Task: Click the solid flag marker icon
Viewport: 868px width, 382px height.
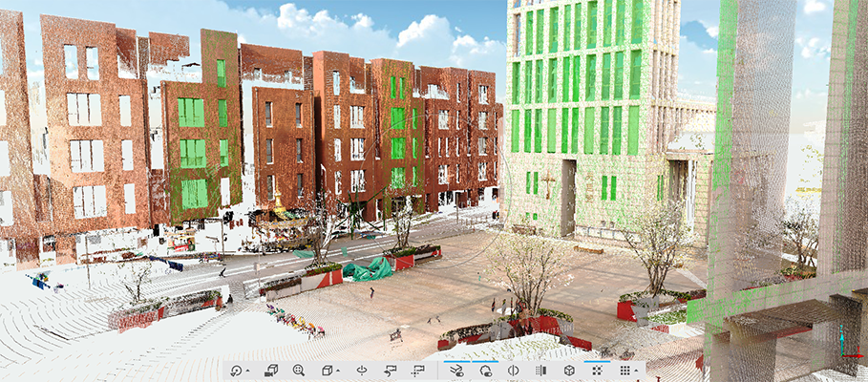Action: pyautogui.click(x=390, y=371)
